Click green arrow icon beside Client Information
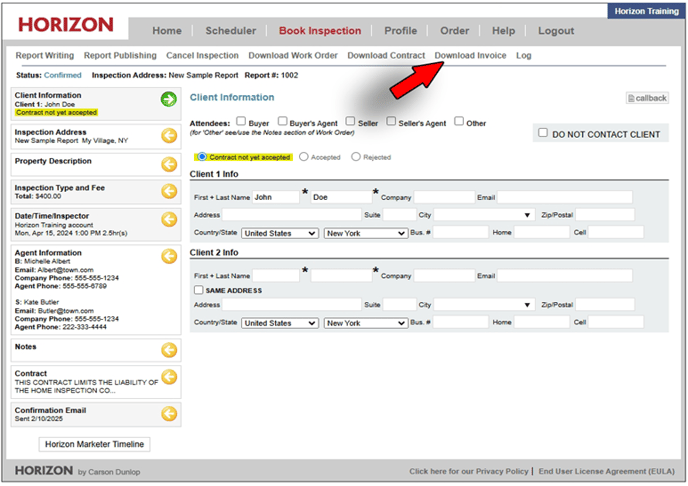 [169, 99]
